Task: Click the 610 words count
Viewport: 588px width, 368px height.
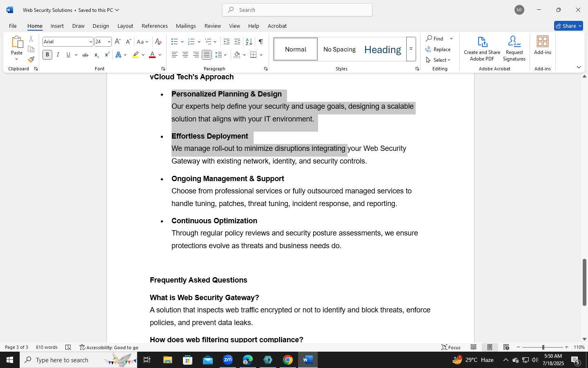Action: click(x=47, y=347)
